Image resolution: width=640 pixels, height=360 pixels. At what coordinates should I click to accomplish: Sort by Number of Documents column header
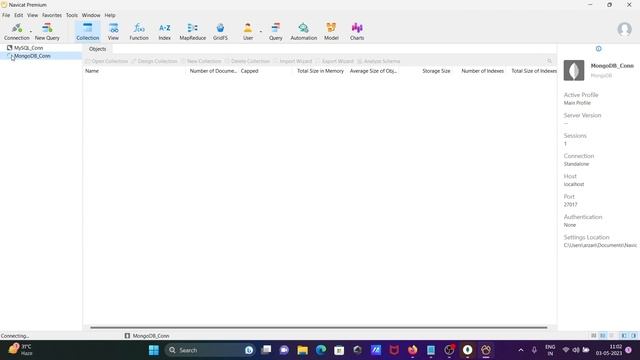pyautogui.click(x=213, y=71)
